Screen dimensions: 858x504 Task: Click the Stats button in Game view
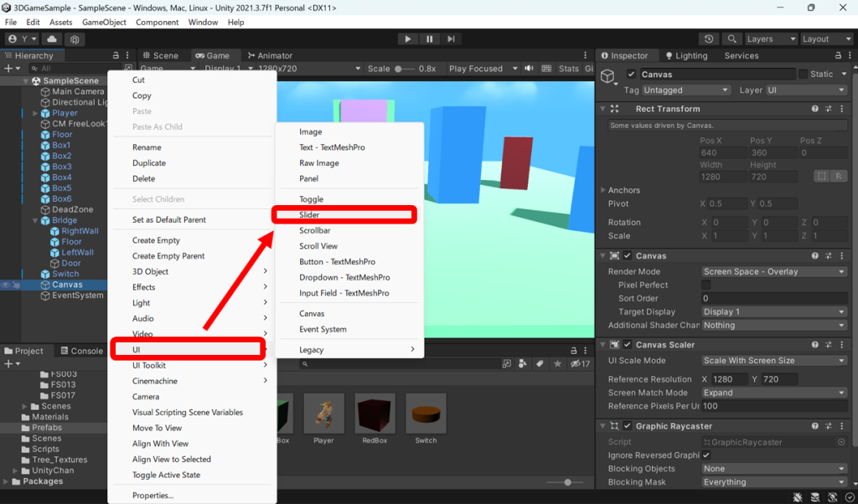tap(571, 69)
